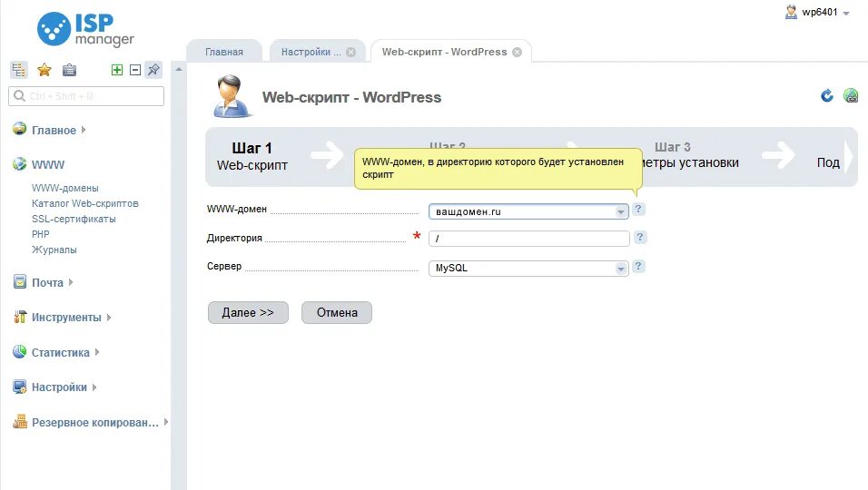This screenshot has height=490, width=868.
Task: Refresh the page with blue arrow icon
Action: (x=827, y=95)
